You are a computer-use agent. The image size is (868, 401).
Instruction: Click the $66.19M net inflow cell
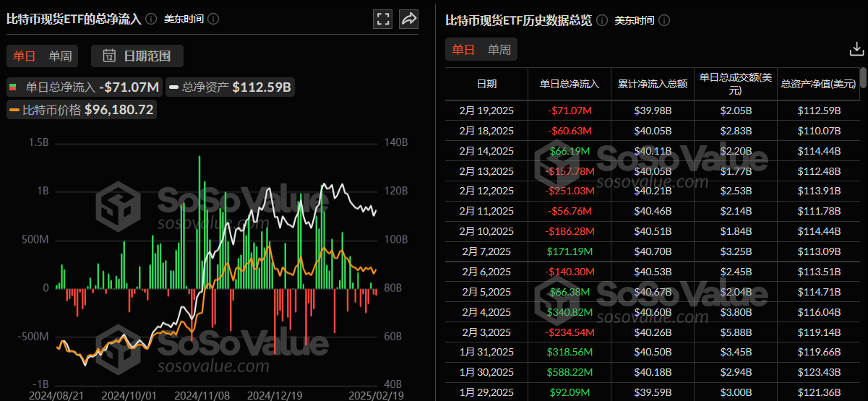coord(570,151)
